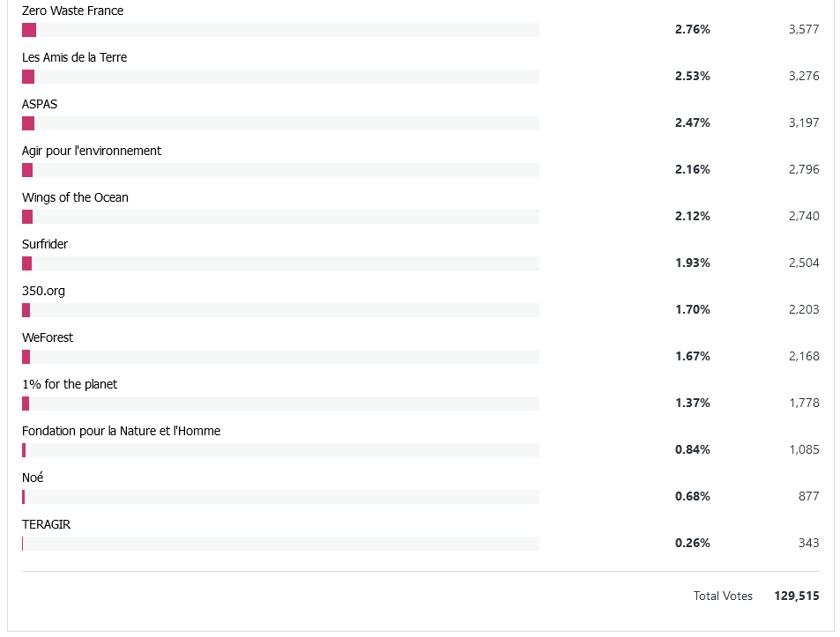Click the Zero Waste France option label
The width and height of the screenshot is (840, 637).
pos(72,11)
